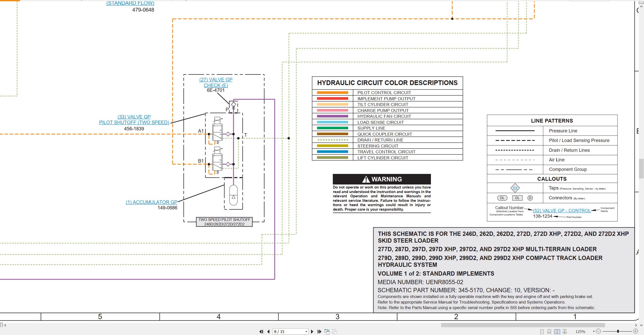This screenshot has width=644, height=335.
Task: Click the HYDRAULIC CIRCUIT COLOR DESCRIPTIONS title
Action: click(x=387, y=83)
